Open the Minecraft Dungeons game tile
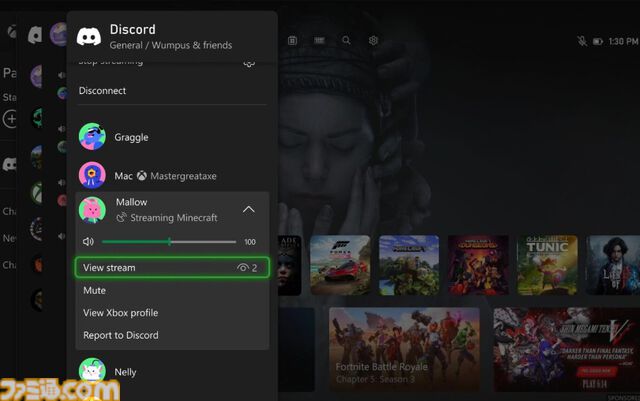Image resolution: width=640 pixels, height=401 pixels. pyautogui.click(x=478, y=265)
